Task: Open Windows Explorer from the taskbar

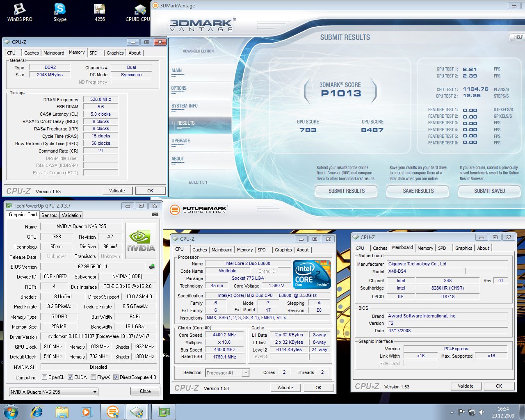Action: 62,412
